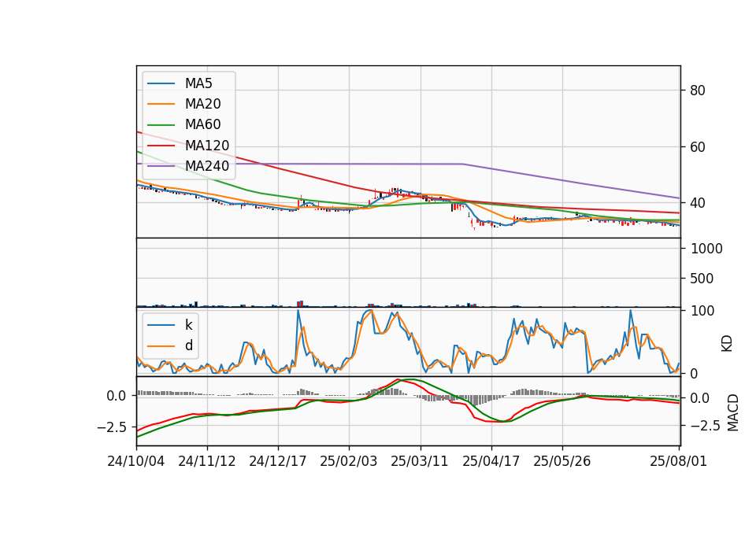Click the 24/12/17 date axis label

[x=278, y=461]
